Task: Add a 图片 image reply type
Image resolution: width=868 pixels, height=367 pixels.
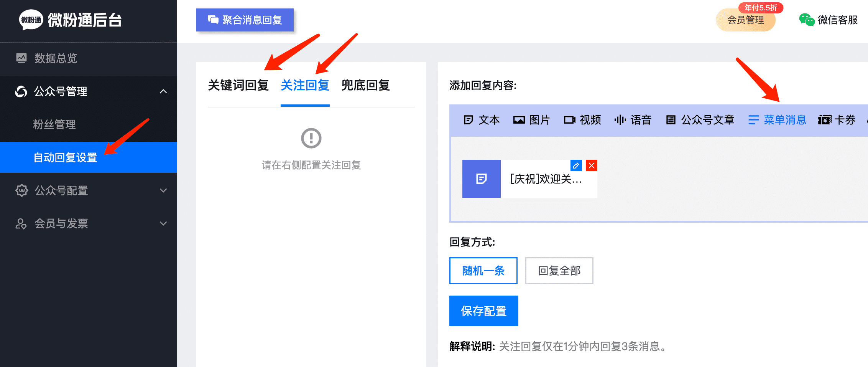Action: point(531,120)
